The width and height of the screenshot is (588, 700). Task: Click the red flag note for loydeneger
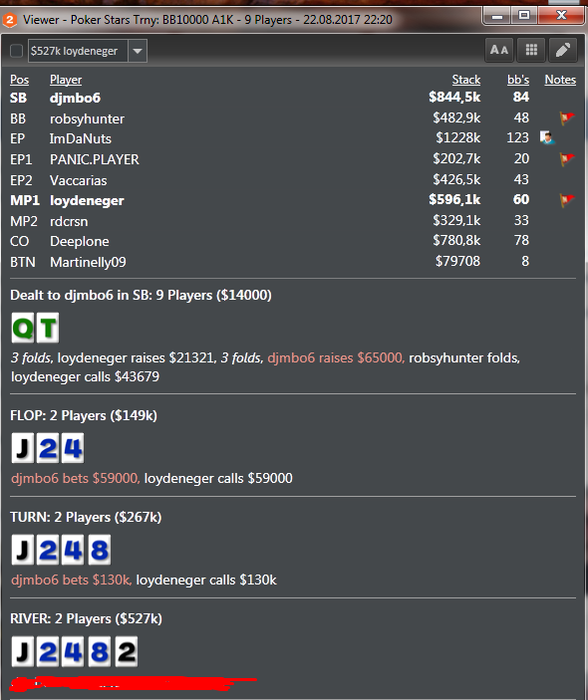(567, 200)
